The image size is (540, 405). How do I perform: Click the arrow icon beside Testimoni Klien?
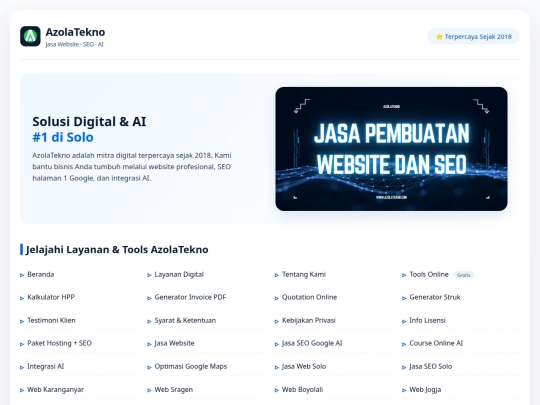[22, 321]
